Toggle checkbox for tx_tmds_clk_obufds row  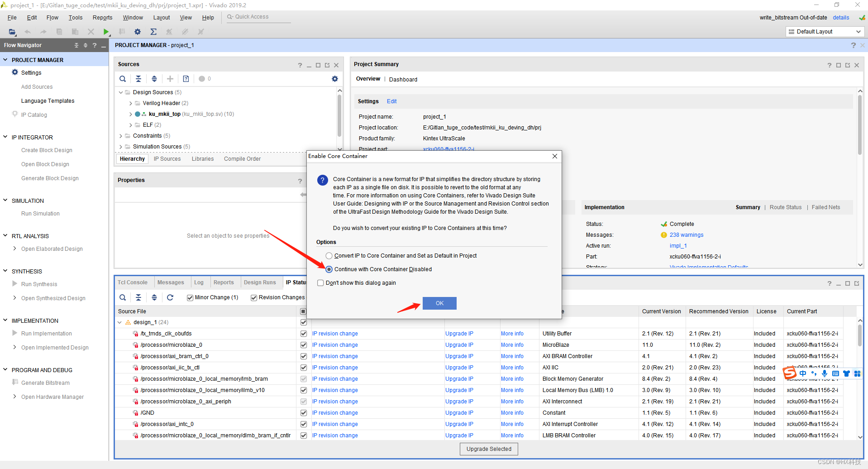point(304,334)
